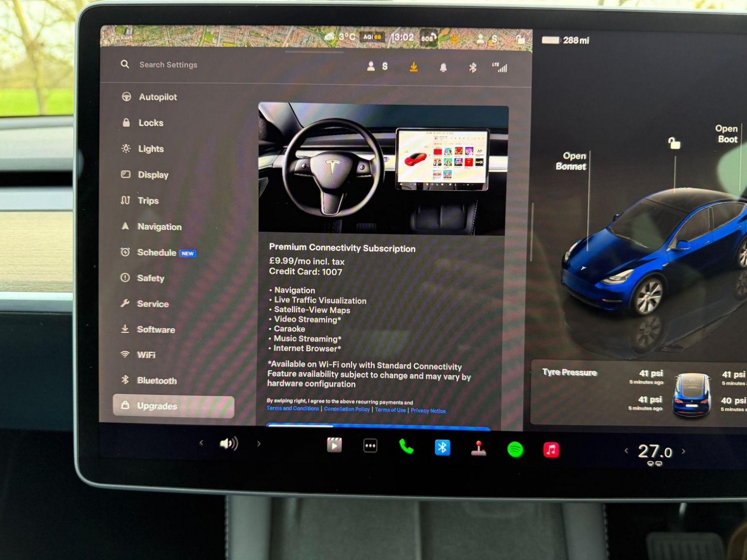The width and height of the screenshot is (747, 560).
Task: Lower cabin temperature with left chevron
Action: [x=626, y=450]
